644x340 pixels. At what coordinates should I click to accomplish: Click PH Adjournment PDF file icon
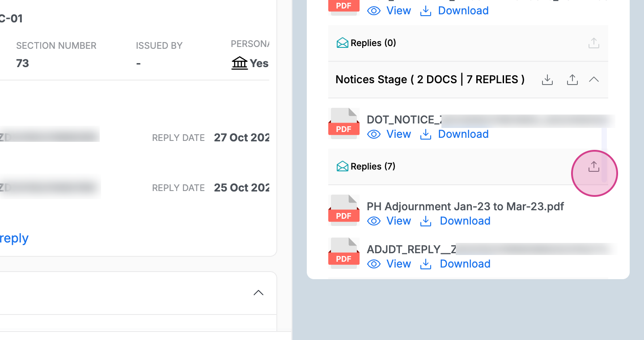(x=343, y=210)
